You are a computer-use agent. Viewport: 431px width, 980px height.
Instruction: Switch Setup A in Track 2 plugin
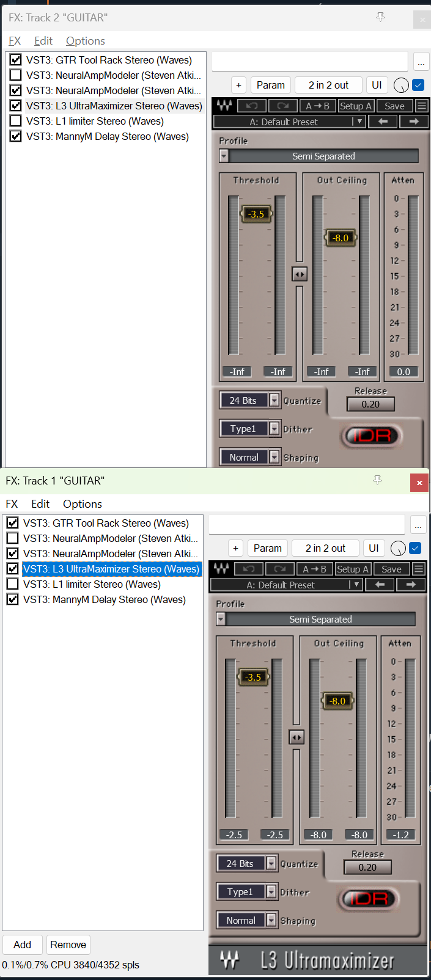pos(356,106)
